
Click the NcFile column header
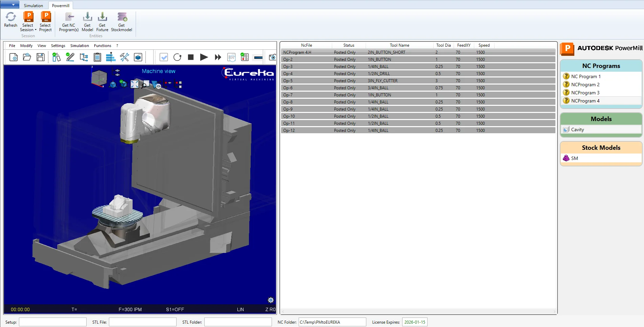coord(306,45)
